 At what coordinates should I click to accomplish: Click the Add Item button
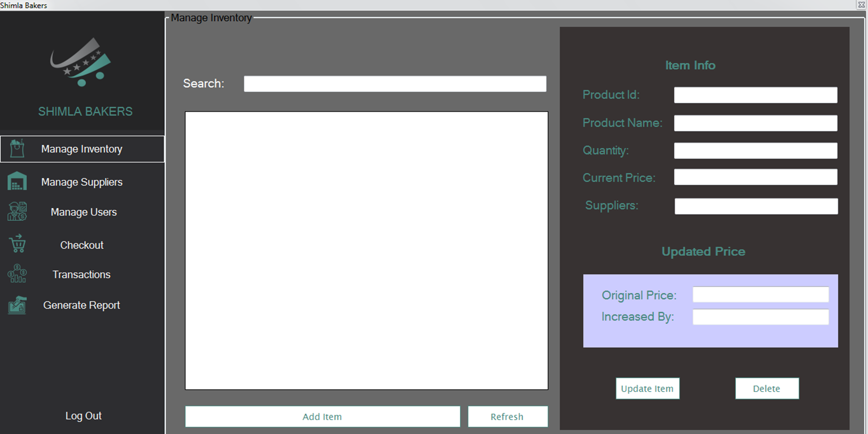[322, 416]
